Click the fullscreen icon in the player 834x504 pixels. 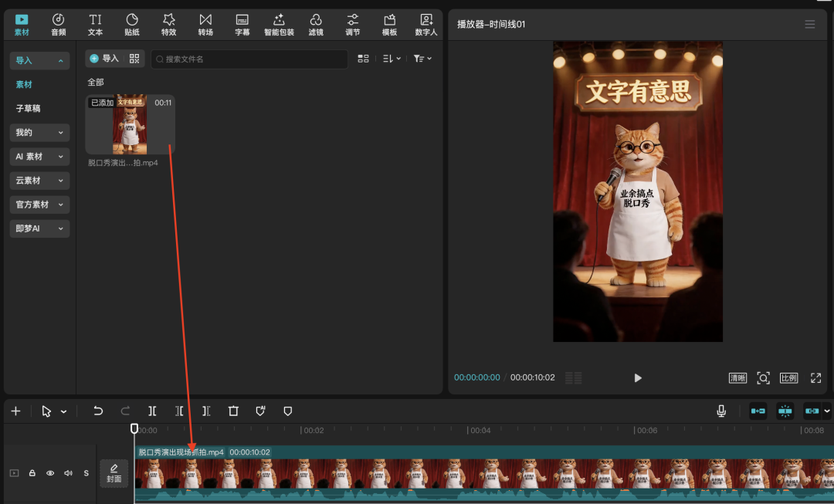(816, 378)
